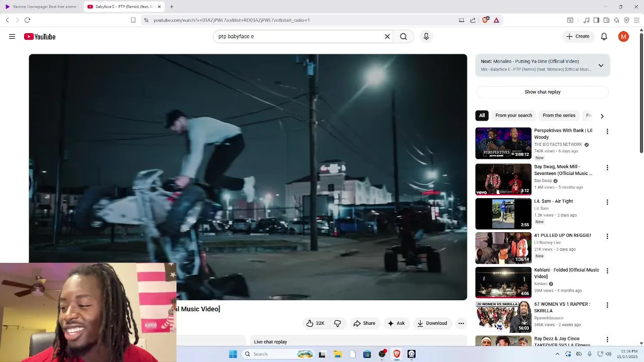Select From the series chip
Image resolution: width=644 pixels, height=362 pixels.
[x=559, y=116]
